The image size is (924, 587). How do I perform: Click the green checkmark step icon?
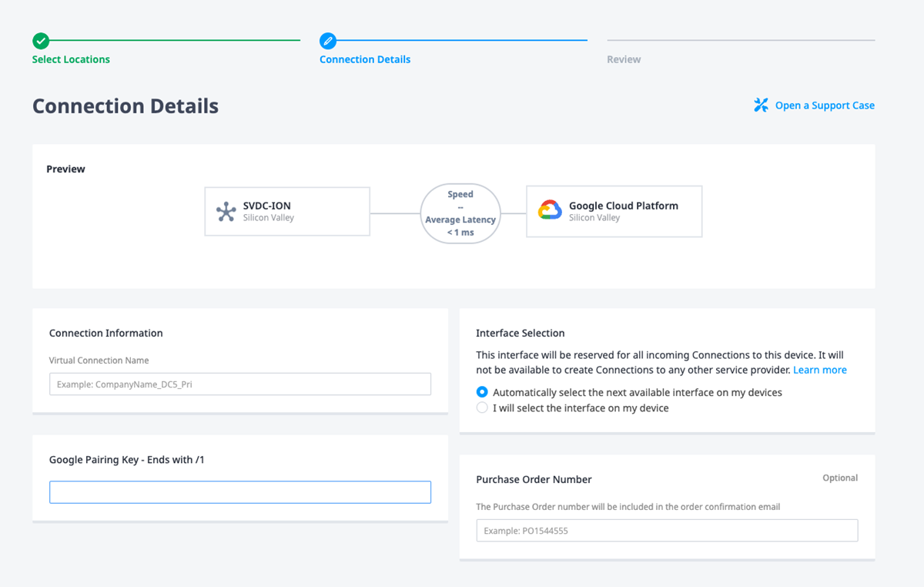pyautogui.click(x=41, y=41)
